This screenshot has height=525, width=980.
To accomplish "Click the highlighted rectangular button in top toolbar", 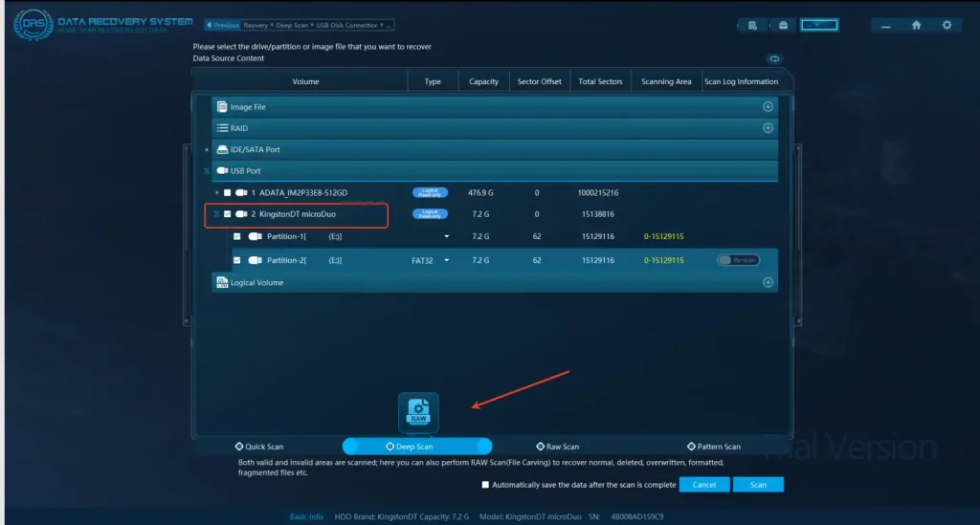I will [x=819, y=25].
